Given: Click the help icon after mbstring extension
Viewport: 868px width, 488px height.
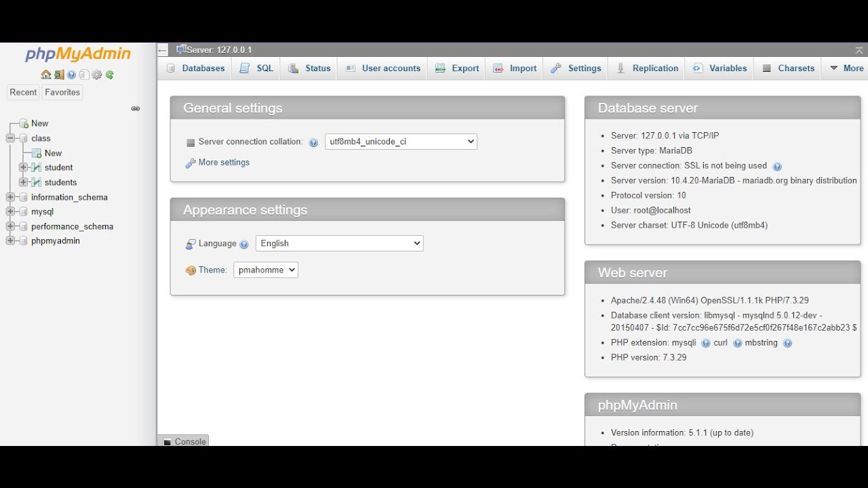Looking at the screenshot, I should (787, 343).
